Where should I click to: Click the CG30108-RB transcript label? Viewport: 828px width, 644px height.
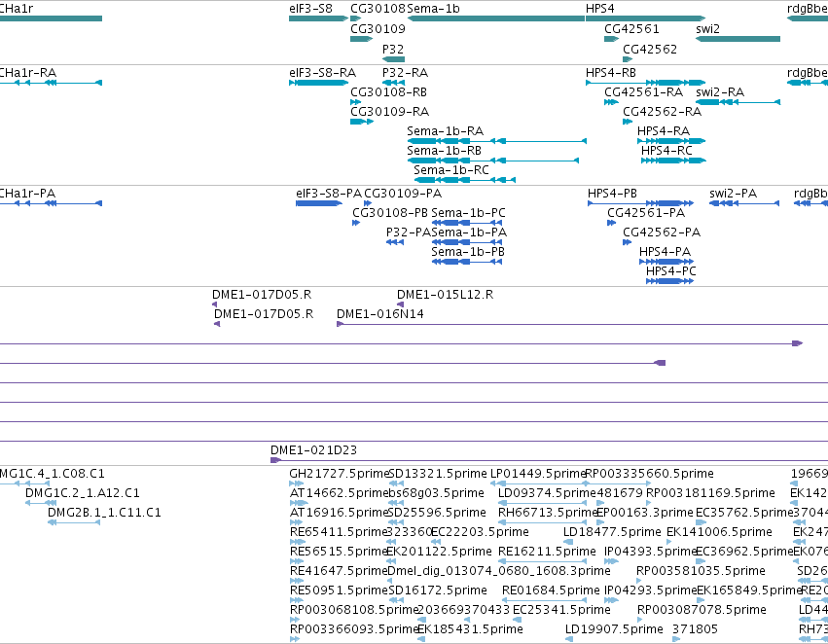point(388,91)
